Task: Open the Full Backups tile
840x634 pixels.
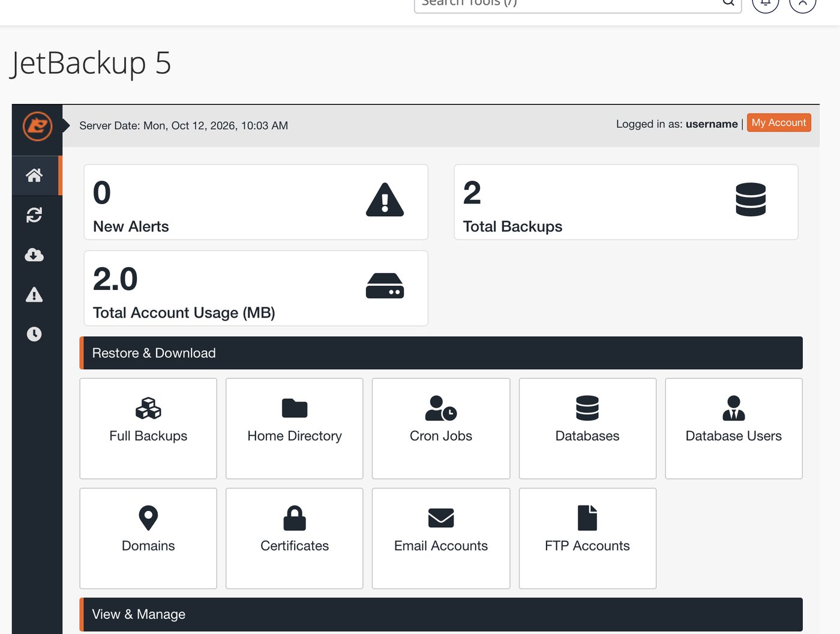Action: coord(148,429)
